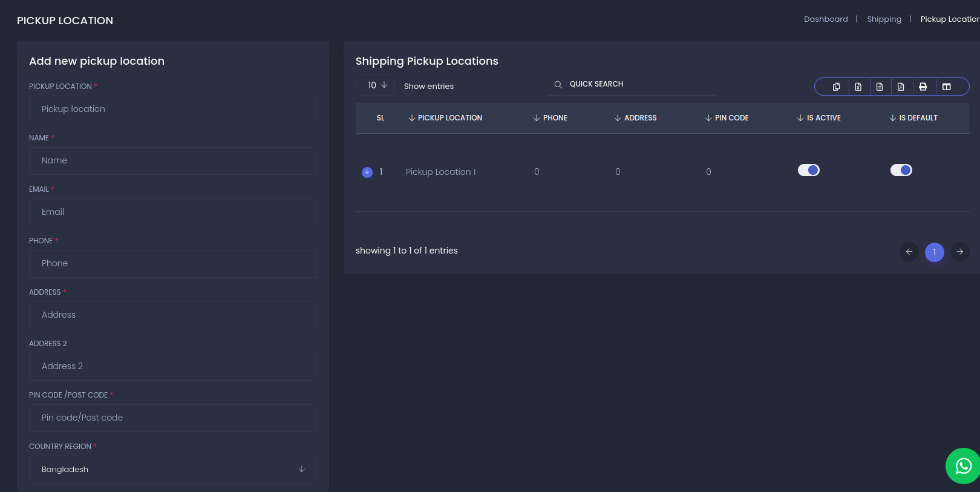Viewport: 980px width, 492px height.
Task: Open Shipping breadcrumb link
Action: pos(884,19)
